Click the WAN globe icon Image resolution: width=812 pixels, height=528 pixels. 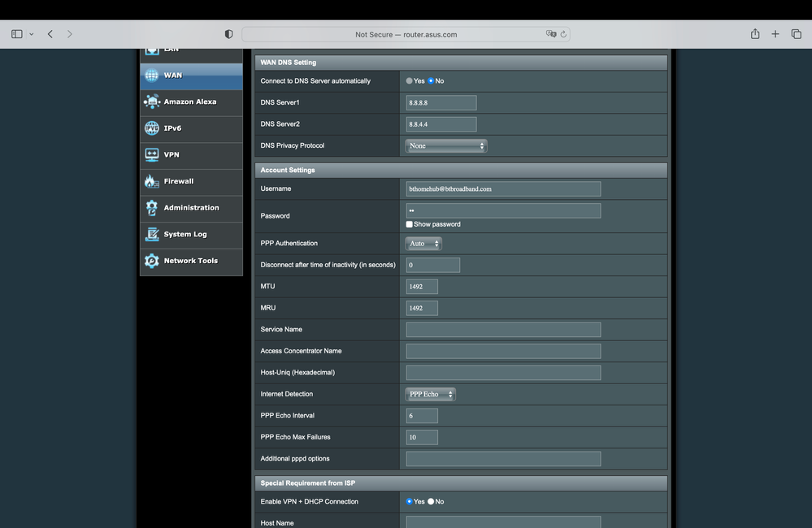151,76
